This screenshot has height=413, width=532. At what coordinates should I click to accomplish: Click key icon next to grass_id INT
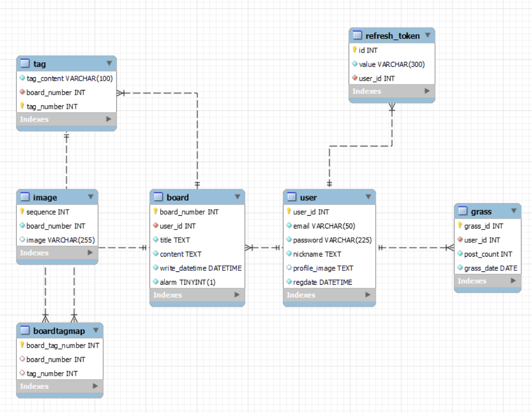[x=460, y=225]
